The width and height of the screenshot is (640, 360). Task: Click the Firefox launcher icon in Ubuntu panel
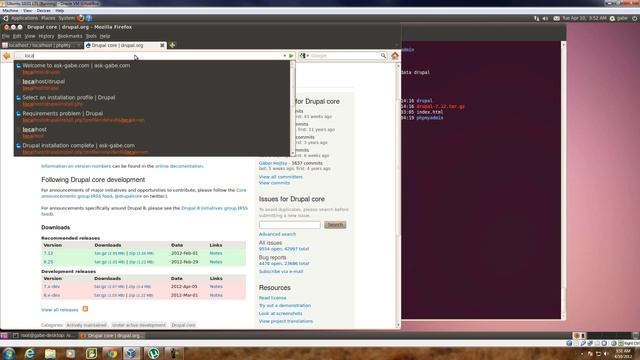pyautogui.click(x=80, y=18)
